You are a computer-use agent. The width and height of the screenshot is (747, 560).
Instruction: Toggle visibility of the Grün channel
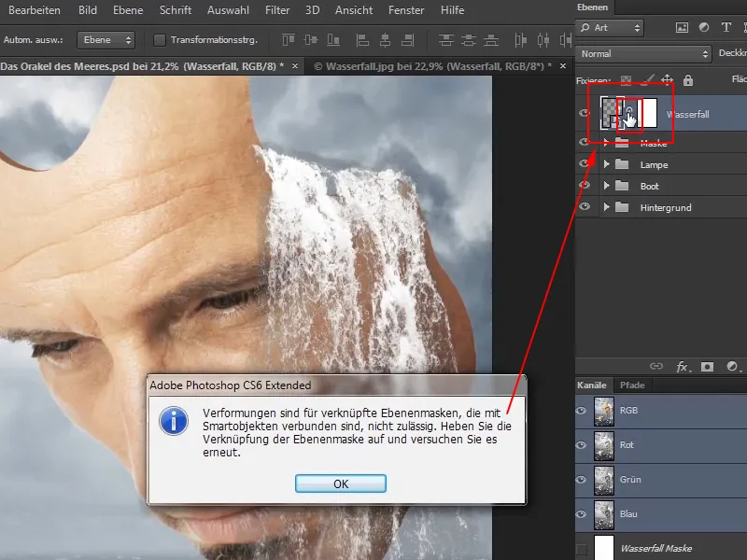coord(581,480)
